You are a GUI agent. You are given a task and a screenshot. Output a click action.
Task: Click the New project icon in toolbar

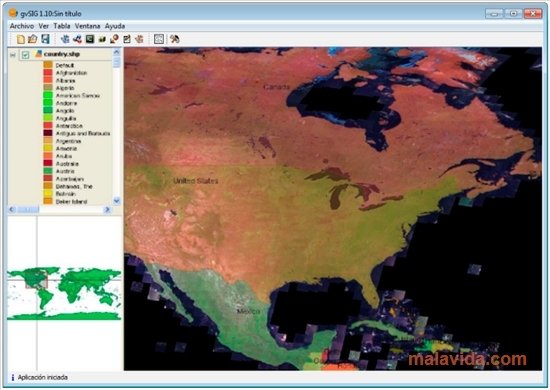pyautogui.click(x=21, y=39)
